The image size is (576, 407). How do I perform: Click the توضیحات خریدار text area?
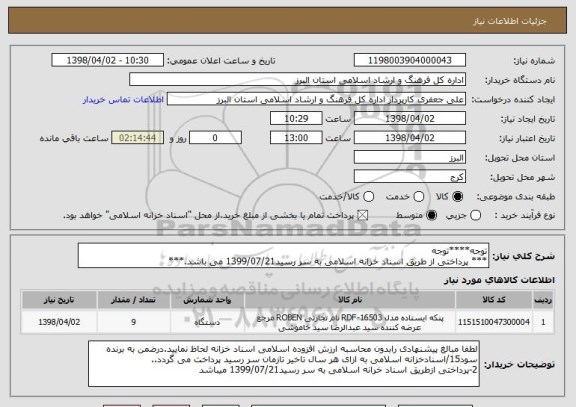(x=284, y=363)
